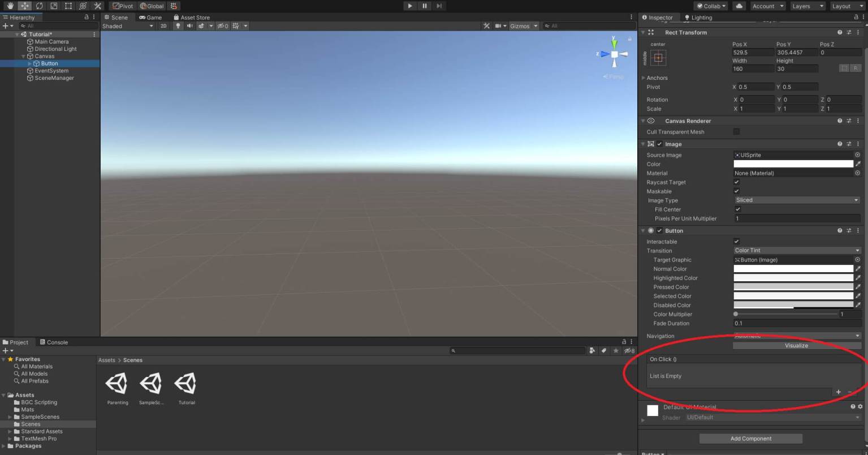Open the Transition dropdown set to Color Tint

(796, 250)
